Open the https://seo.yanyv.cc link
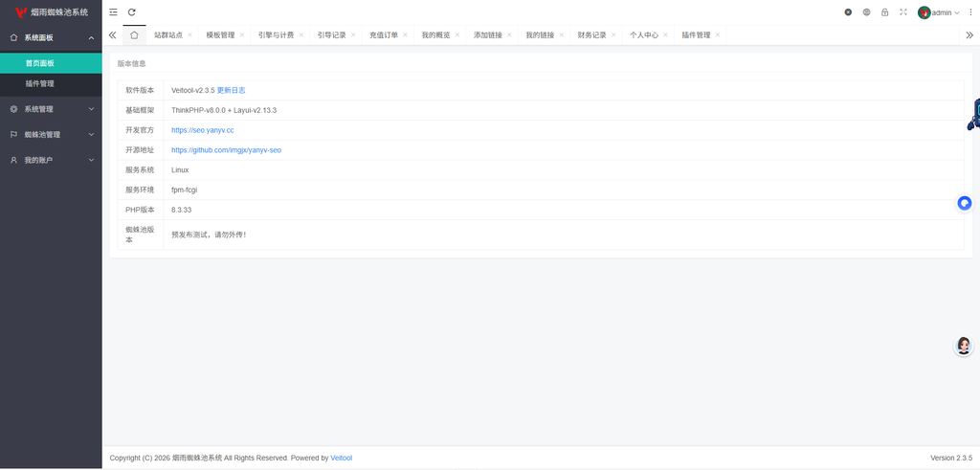980x470 pixels. [203, 130]
